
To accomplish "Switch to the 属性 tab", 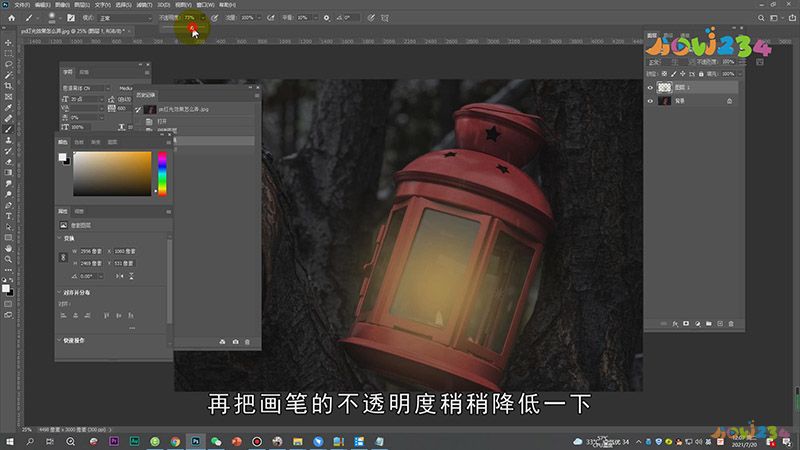I will pos(63,211).
